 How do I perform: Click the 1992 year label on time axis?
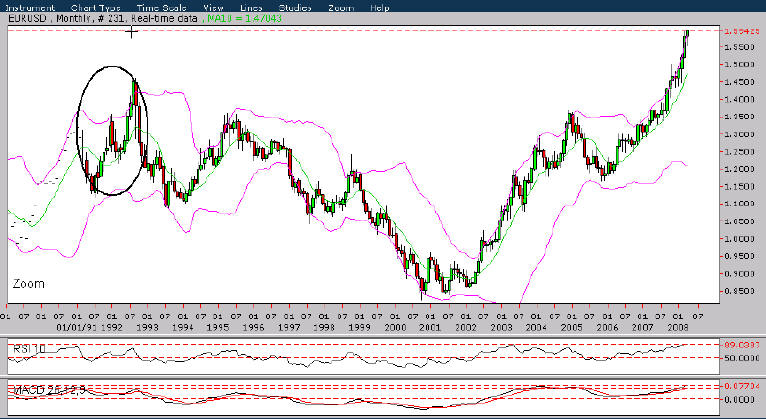coord(112,327)
